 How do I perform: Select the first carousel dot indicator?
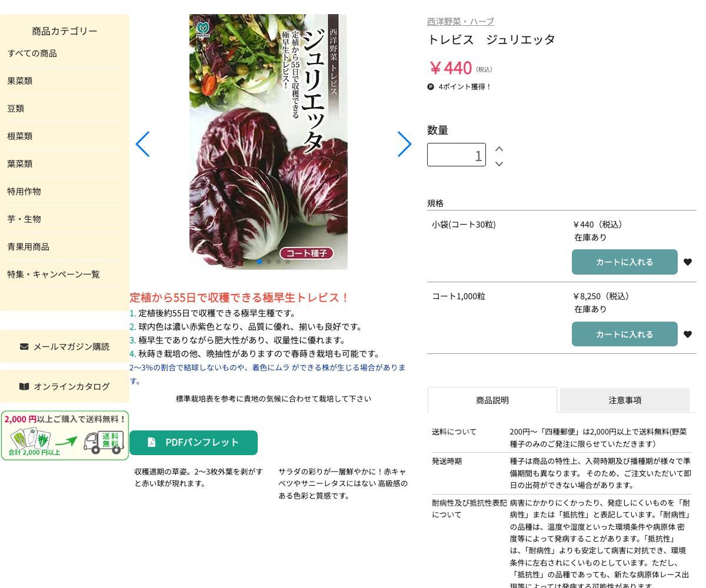click(259, 262)
